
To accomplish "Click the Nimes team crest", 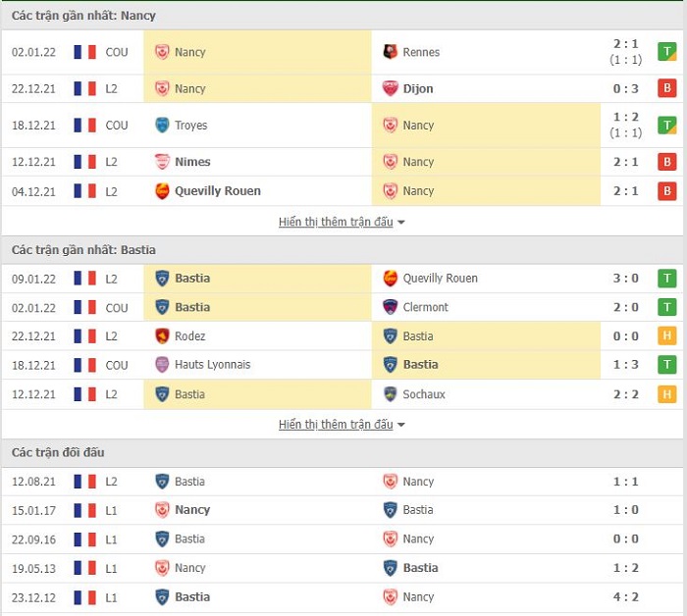I will tap(162, 162).
